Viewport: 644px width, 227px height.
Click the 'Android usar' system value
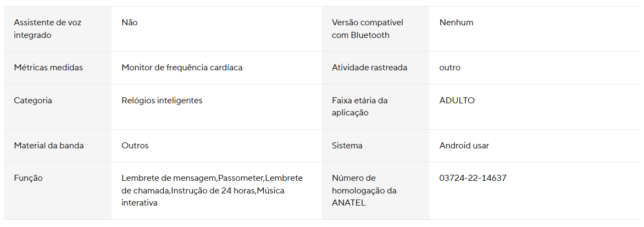click(x=464, y=146)
